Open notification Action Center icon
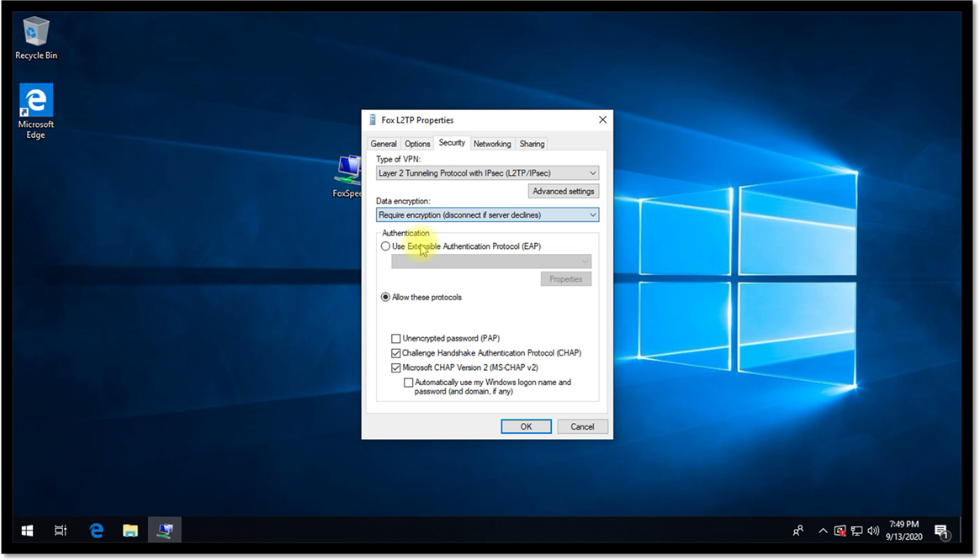Screen dimensions: 980x560 pos(941,531)
